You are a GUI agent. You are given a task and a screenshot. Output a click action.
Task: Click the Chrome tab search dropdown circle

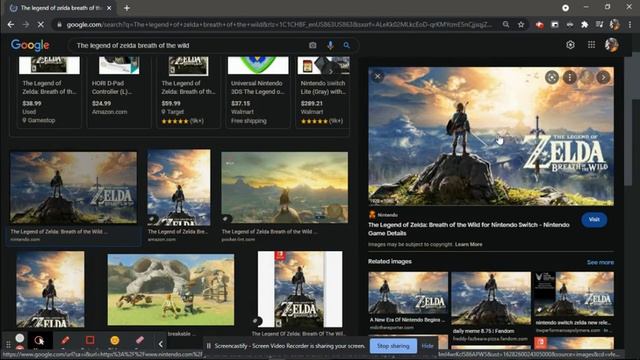click(565, 8)
